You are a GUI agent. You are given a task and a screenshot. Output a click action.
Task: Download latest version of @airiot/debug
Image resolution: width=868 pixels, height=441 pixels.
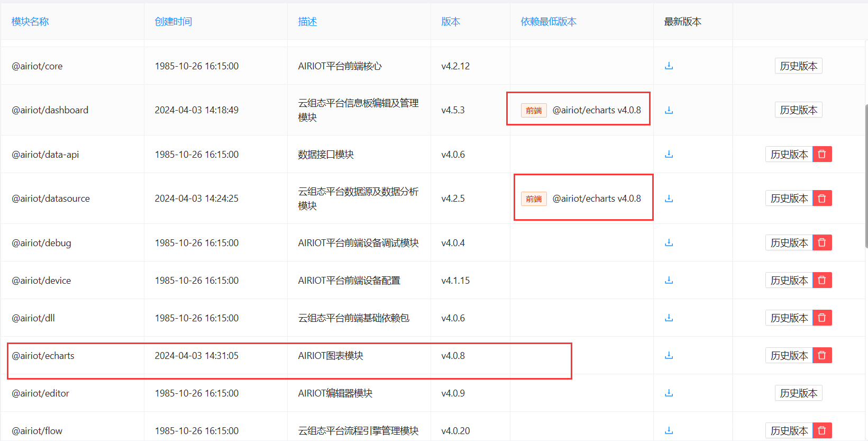point(669,242)
